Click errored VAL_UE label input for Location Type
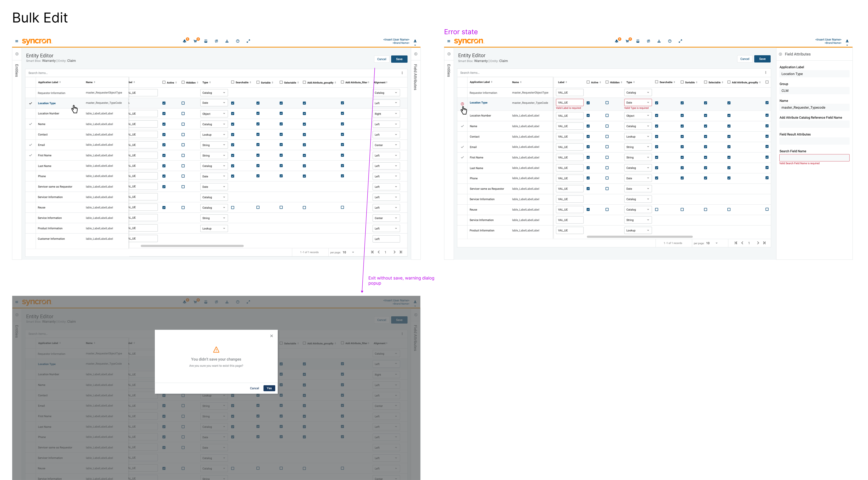This screenshot has width=868, height=480. (569, 102)
